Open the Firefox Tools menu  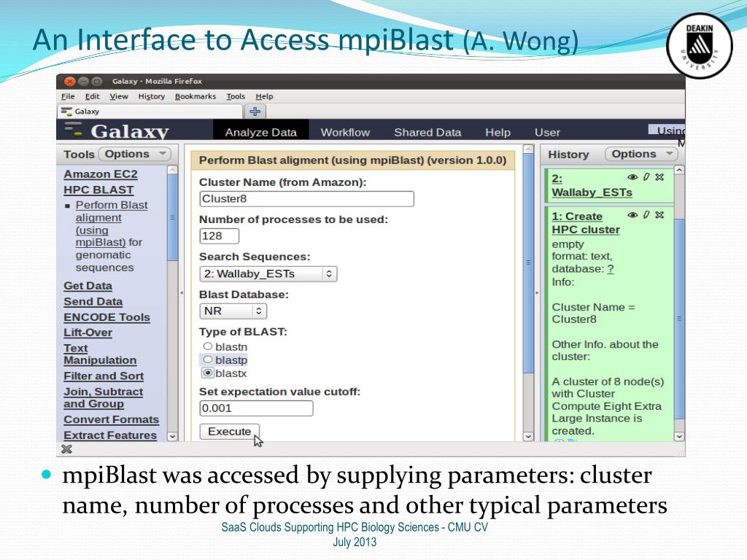(x=236, y=96)
